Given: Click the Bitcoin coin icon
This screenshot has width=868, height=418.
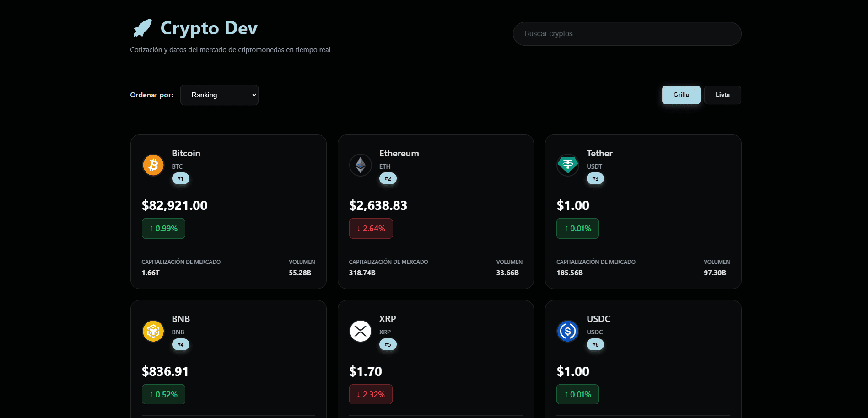Looking at the screenshot, I should [x=153, y=165].
